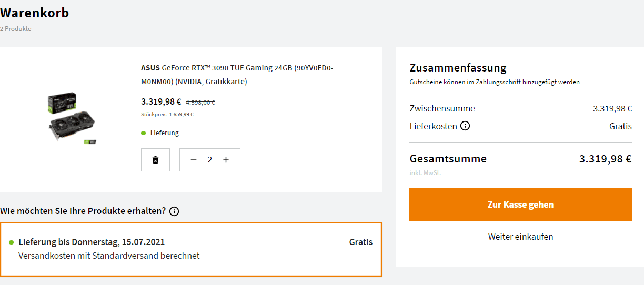Screen dimensions: 644x285
Task: Decrease quantity with the minus button
Action: point(194,160)
